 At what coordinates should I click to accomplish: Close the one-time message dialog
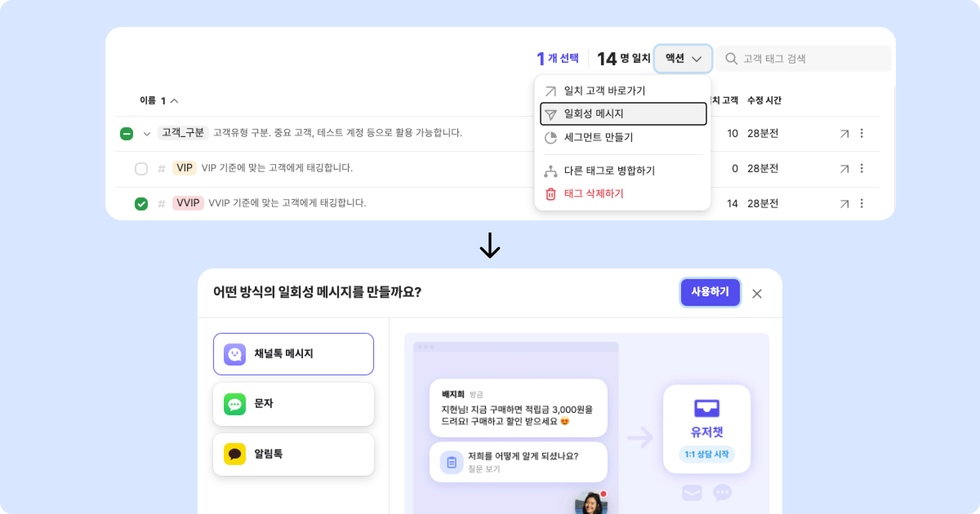[x=757, y=294]
